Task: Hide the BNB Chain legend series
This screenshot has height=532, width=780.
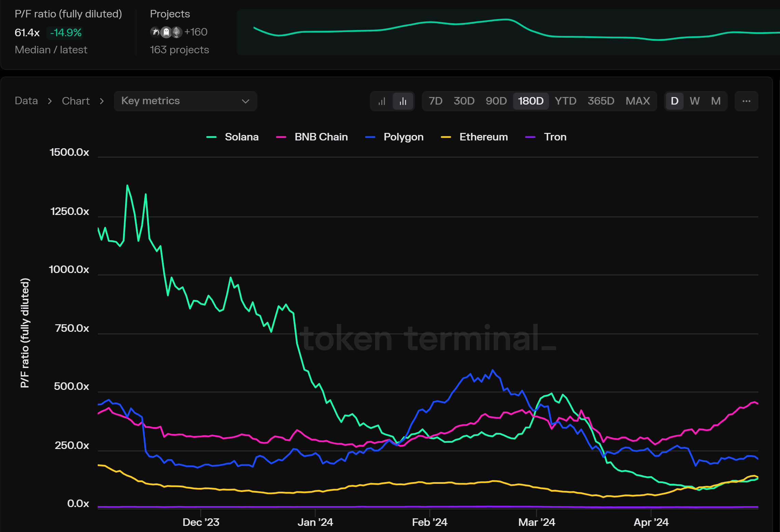Action: 321,137
